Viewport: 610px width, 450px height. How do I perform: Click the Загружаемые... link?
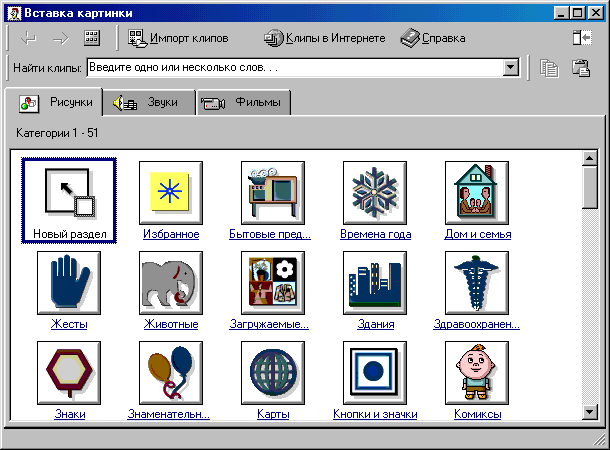pyautogui.click(x=269, y=324)
